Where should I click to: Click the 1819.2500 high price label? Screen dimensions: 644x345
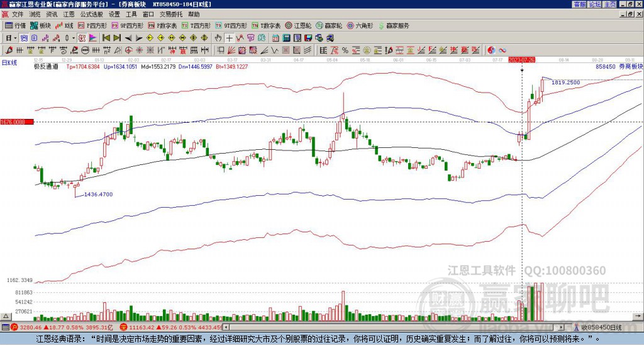coord(565,82)
